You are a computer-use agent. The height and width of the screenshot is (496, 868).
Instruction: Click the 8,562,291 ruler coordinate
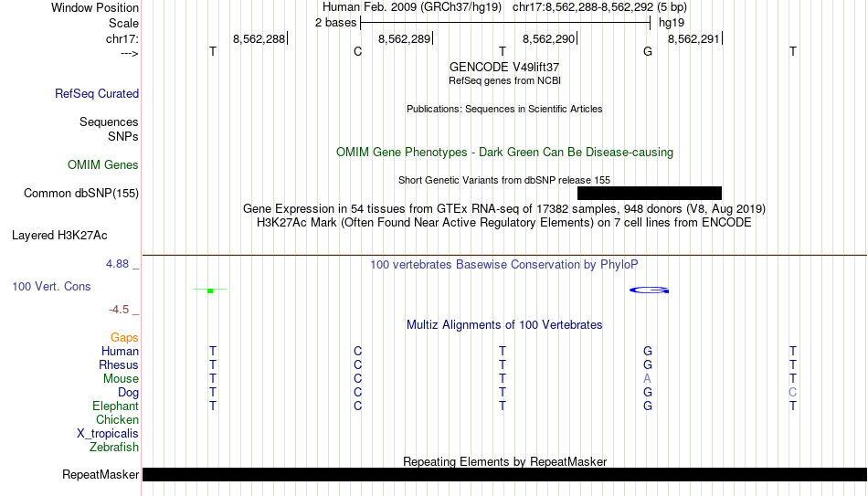click(693, 38)
